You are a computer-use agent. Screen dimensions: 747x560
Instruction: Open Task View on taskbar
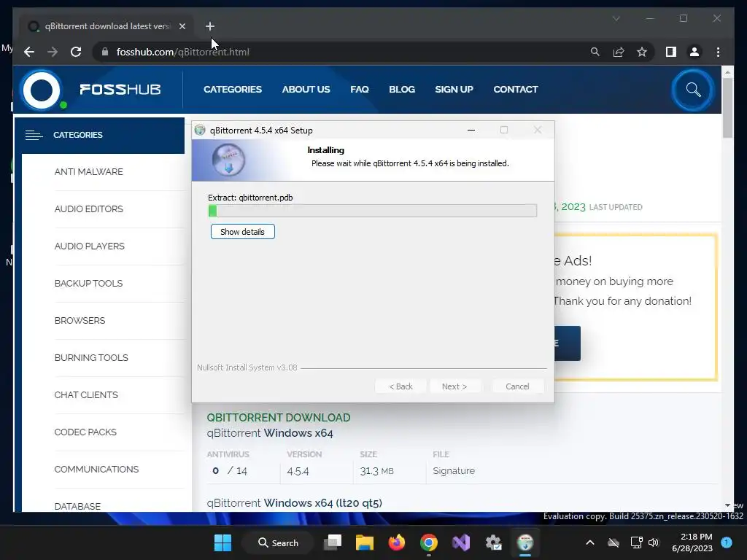pos(333,542)
